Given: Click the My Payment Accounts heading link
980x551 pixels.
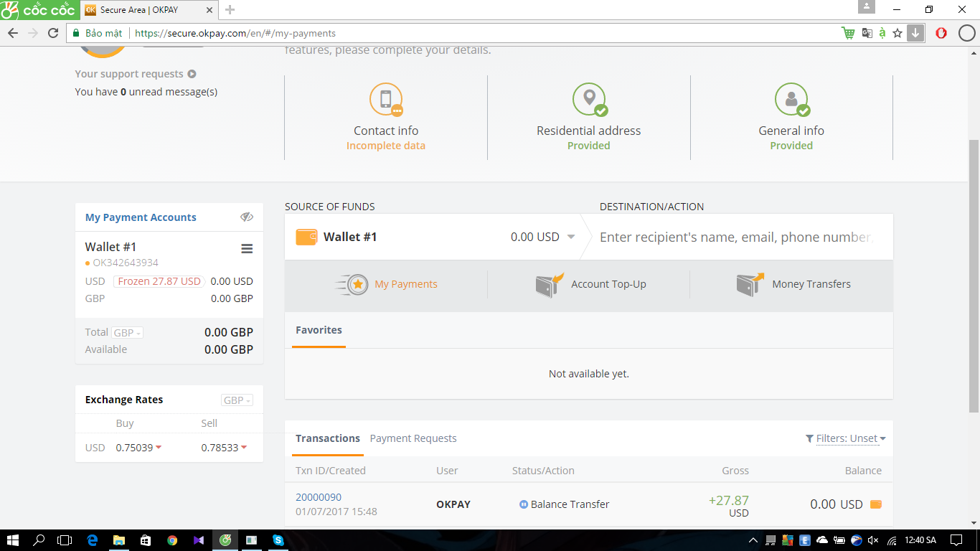Looking at the screenshot, I should [141, 217].
